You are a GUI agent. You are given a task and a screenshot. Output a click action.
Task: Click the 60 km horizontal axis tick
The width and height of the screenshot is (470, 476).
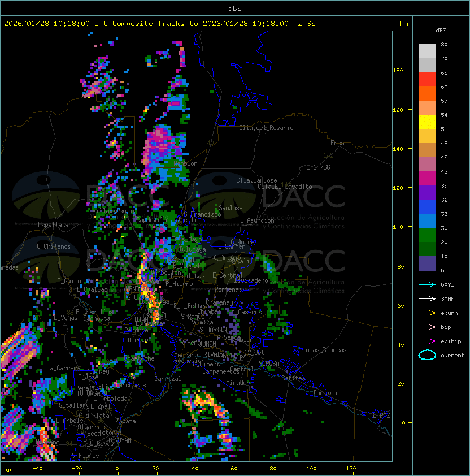tap(234, 469)
